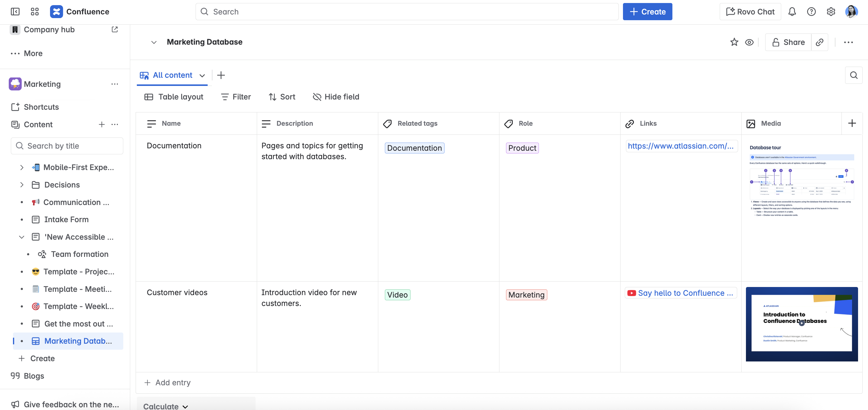This screenshot has height=410, width=868.
Task: Click the green Video tag
Action: [x=397, y=295]
